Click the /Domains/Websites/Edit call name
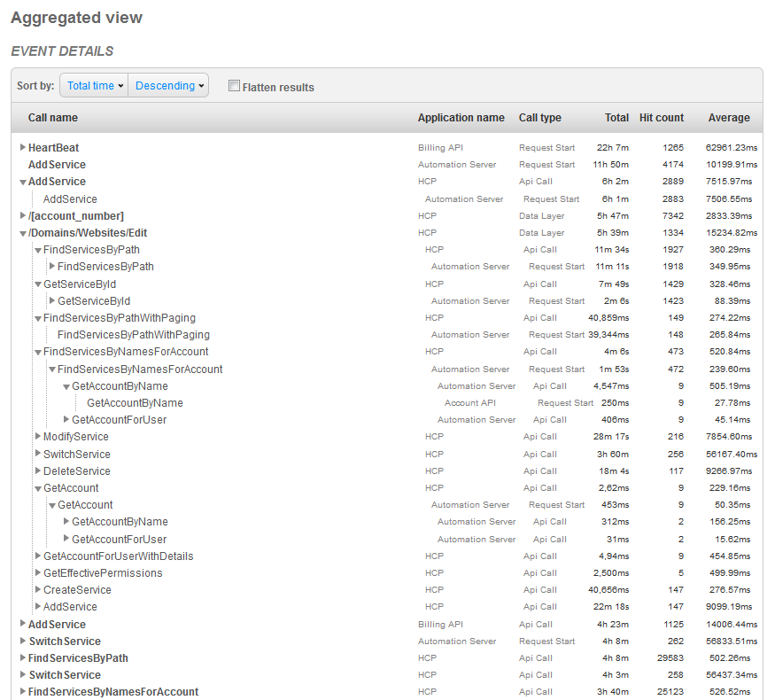775x700 pixels. pos(88,233)
